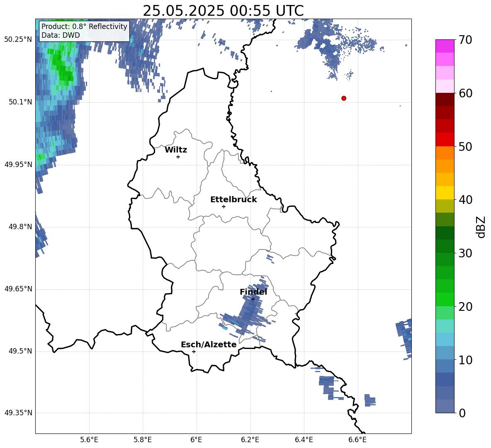This screenshot has width=491, height=448.
Task: Click the 6°E longitude label
Action: [x=196, y=440]
